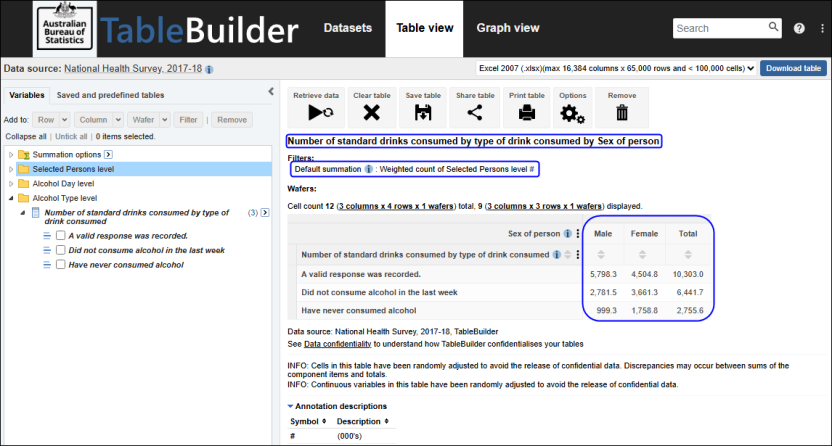This screenshot has height=446, width=832.
Task: Show info for the National Health Survey data source
Action: click(209, 69)
